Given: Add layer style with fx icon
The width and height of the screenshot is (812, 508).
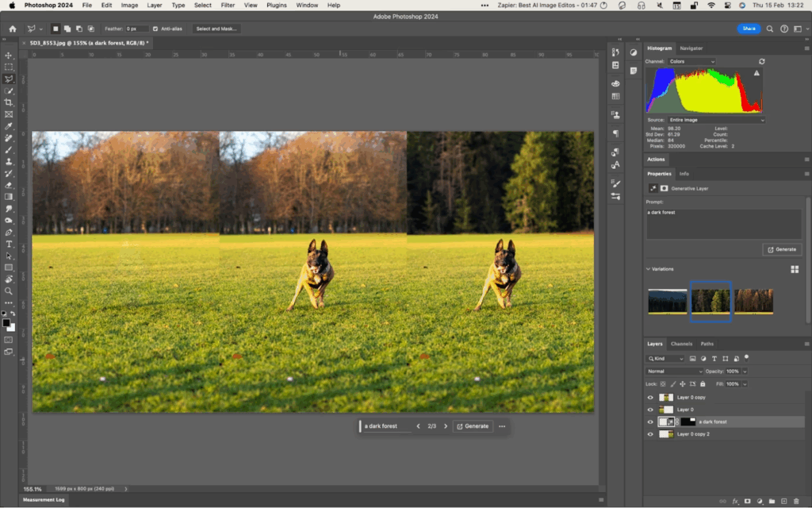Looking at the screenshot, I should [x=735, y=502].
